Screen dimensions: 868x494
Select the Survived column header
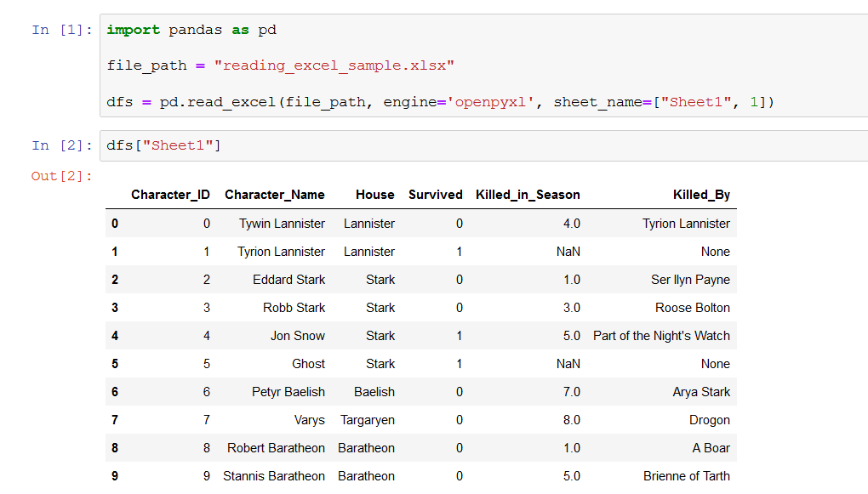(435, 194)
